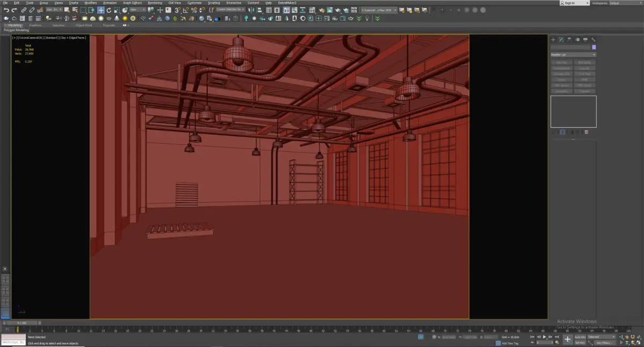
Task: Click the time slider 0 / 100 handle
Action: coord(23,323)
